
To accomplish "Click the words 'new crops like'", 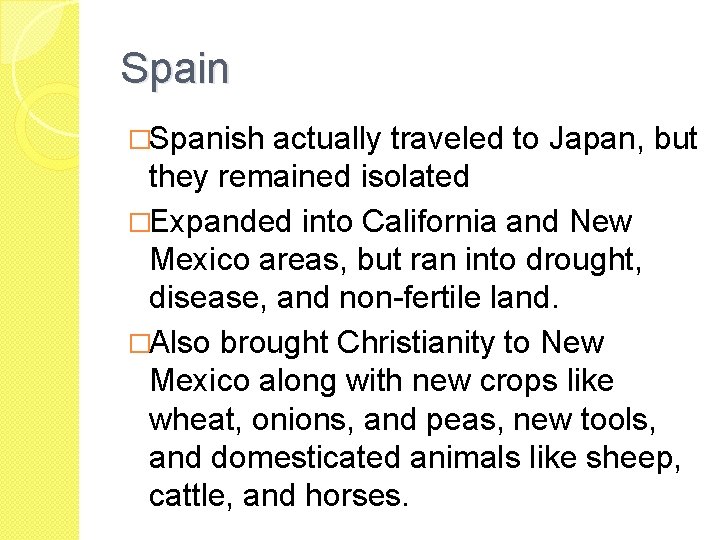I will [513, 383].
